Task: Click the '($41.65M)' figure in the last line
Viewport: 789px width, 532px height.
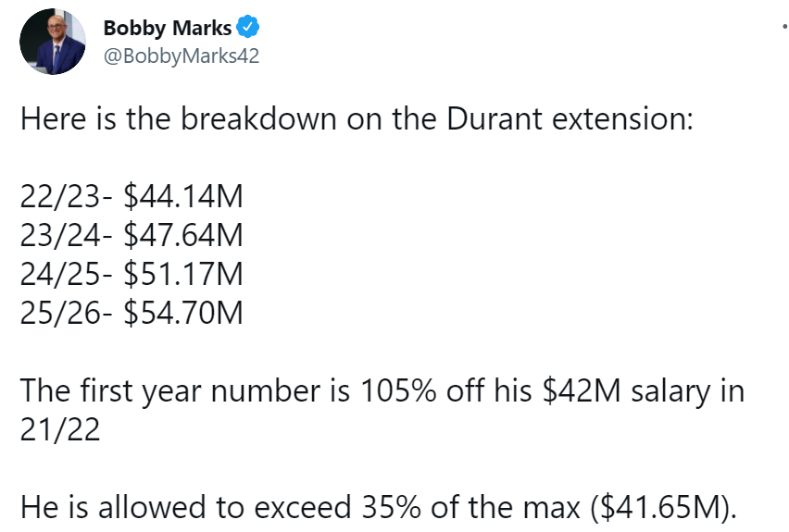Action: click(664, 507)
